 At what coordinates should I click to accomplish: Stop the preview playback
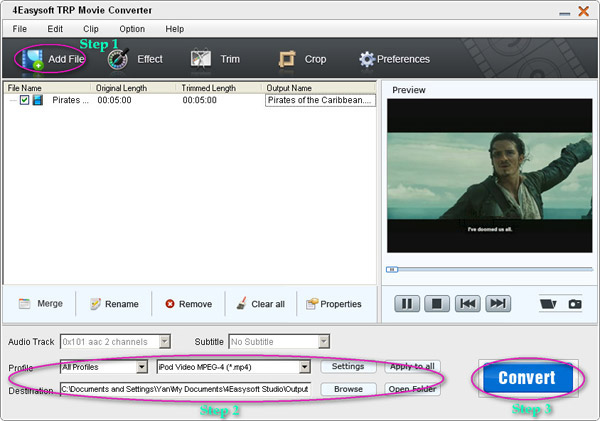tap(437, 304)
